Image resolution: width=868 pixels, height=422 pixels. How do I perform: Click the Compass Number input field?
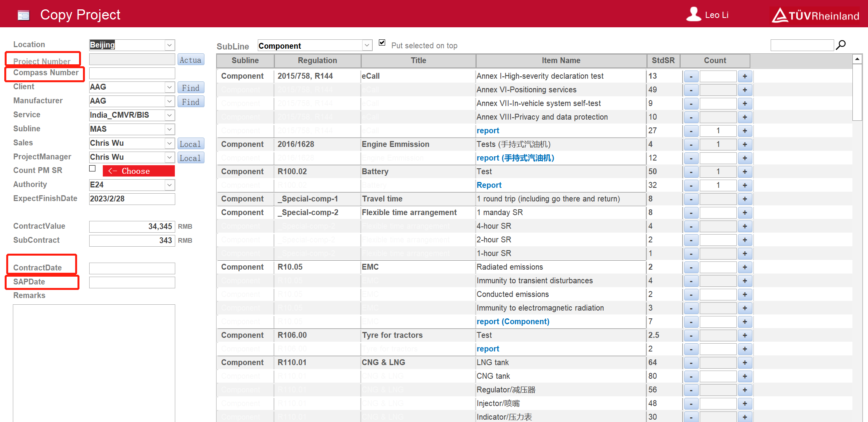tap(132, 73)
